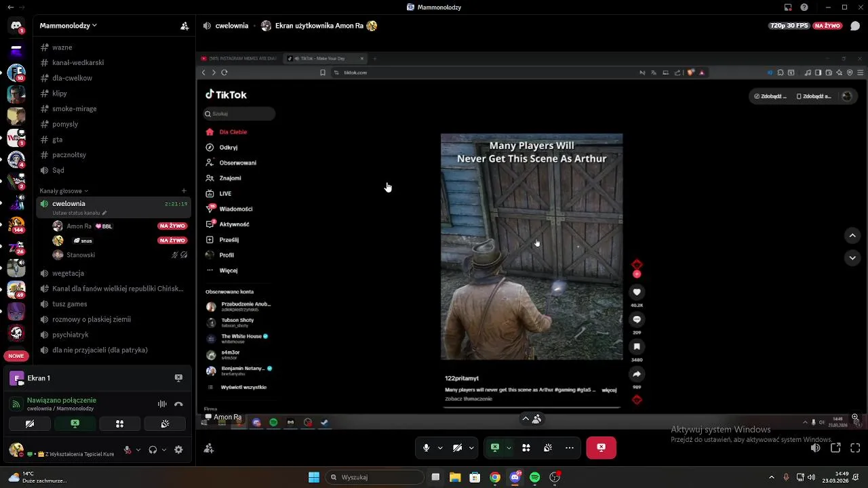Click Windows taskbar search box
The width and height of the screenshot is (868, 488).
pyautogui.click(x=374, y=477)
